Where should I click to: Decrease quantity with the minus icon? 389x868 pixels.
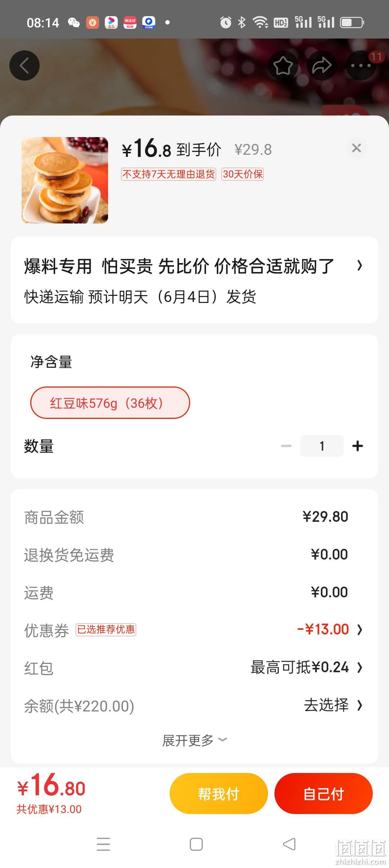click(x=286, y=446)
